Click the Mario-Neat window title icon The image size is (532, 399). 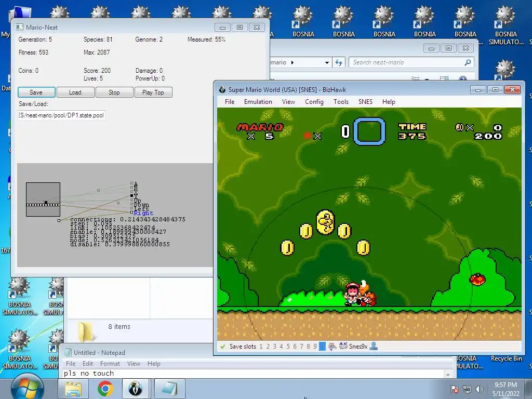(19, 27)
